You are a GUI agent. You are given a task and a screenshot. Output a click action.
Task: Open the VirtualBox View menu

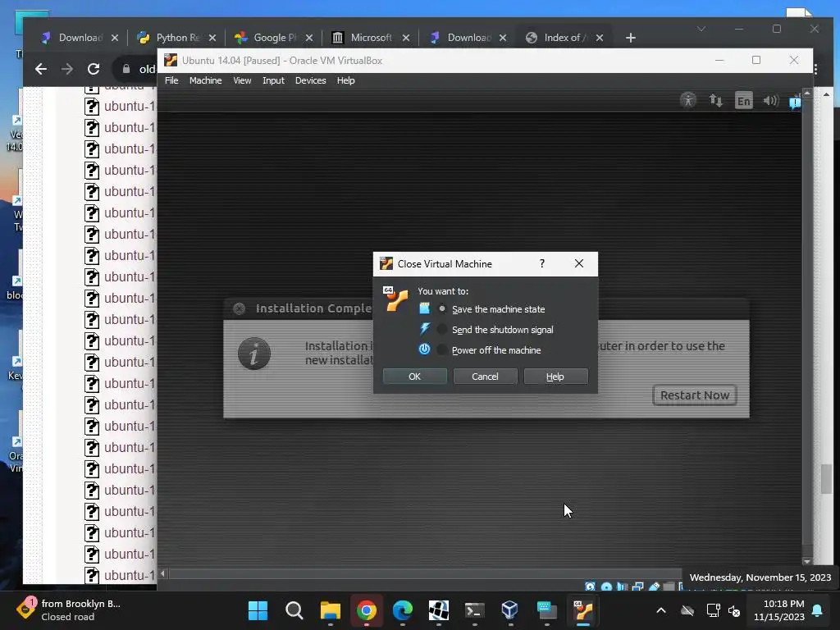pyautogui.click(x=242, y=80)
